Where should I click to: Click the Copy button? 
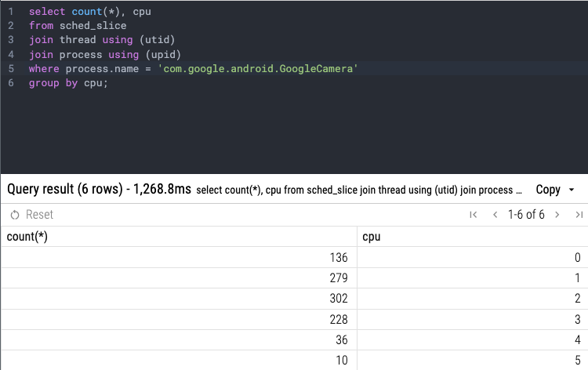[547, 190]
